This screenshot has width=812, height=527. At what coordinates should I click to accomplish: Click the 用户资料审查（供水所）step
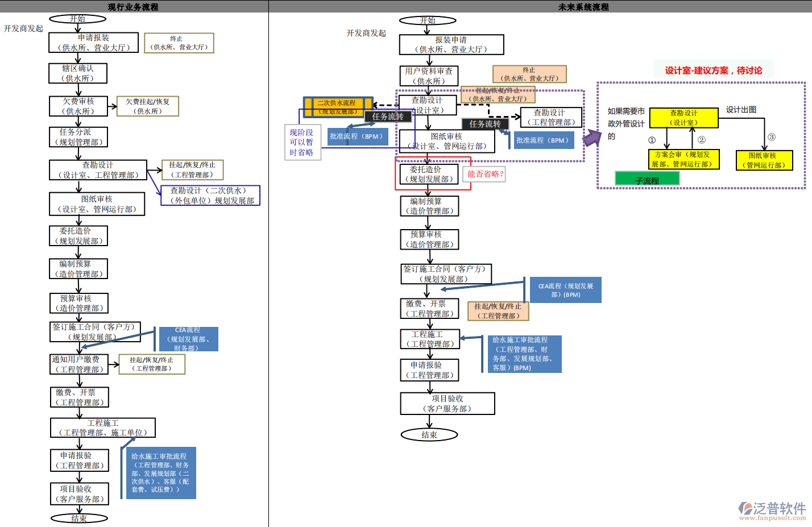click(x=429, y=76)
